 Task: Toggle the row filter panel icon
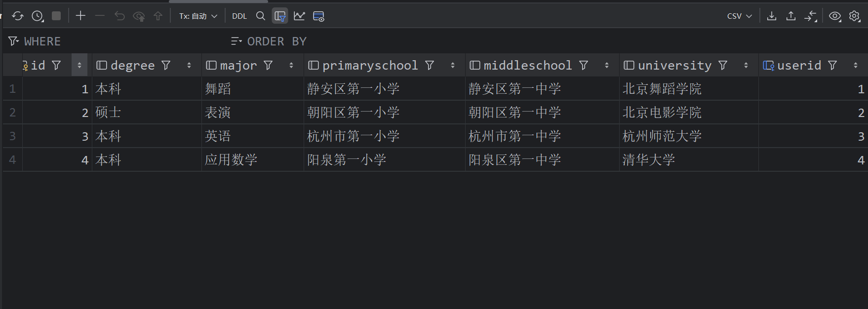pyautogui.click(x=280, y=16)
